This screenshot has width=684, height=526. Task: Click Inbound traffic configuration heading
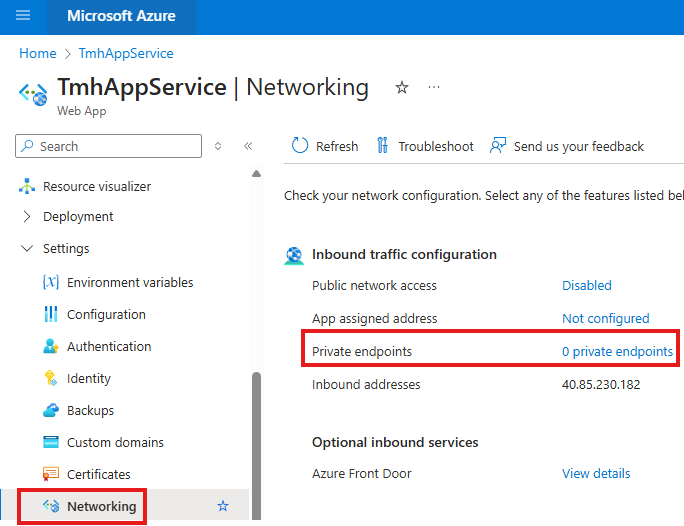pos(404,254)
